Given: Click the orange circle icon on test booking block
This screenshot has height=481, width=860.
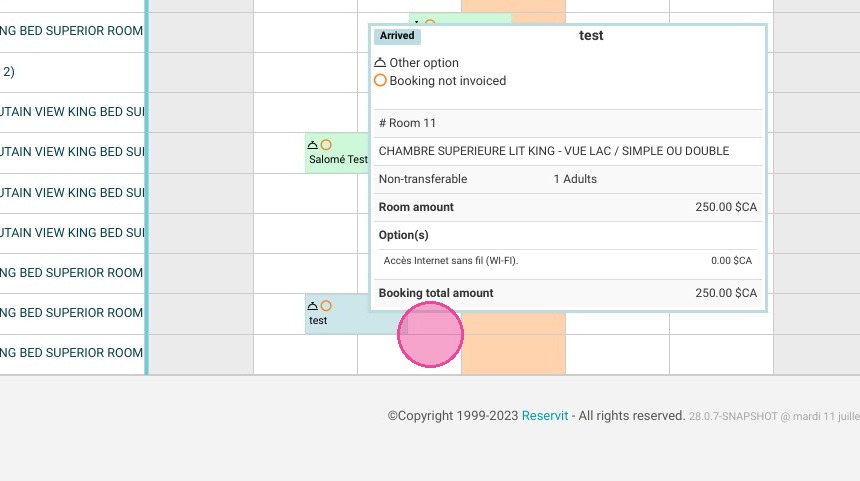Looking at the screenshot, I should 326,305.
